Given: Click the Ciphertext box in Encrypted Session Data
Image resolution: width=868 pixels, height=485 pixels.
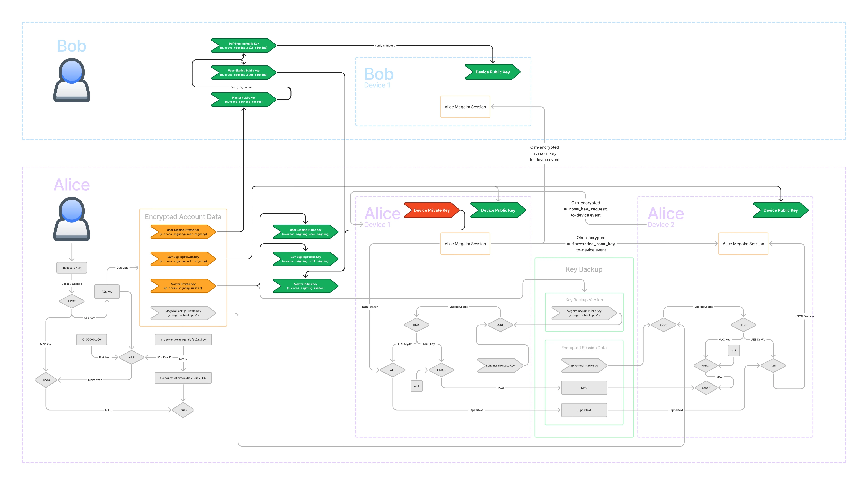Looking at the screenshot, I should 584,410.
